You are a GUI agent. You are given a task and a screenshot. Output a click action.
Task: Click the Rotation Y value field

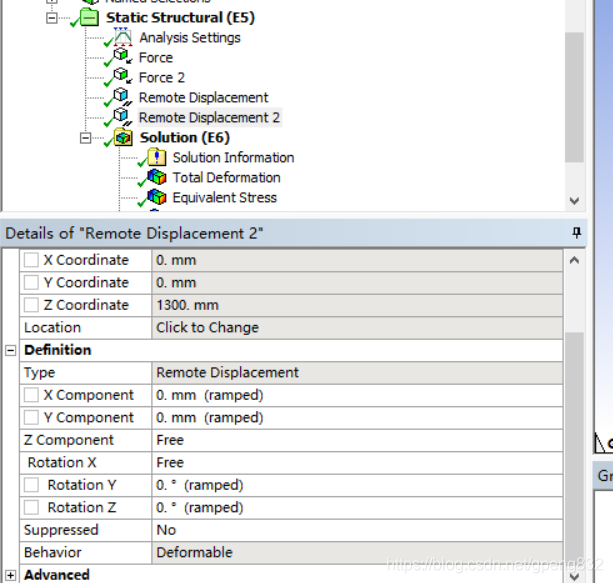[357, 485]
